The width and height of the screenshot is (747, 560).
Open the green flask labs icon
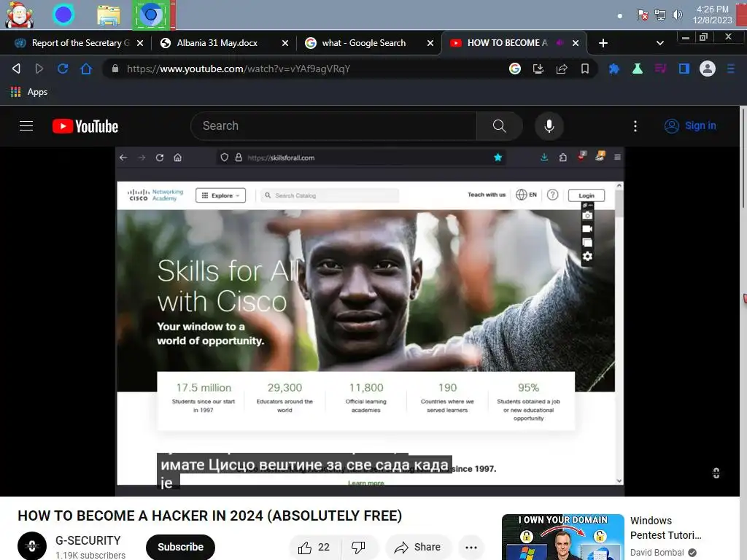pyautogui.click(x=638, y=69)
